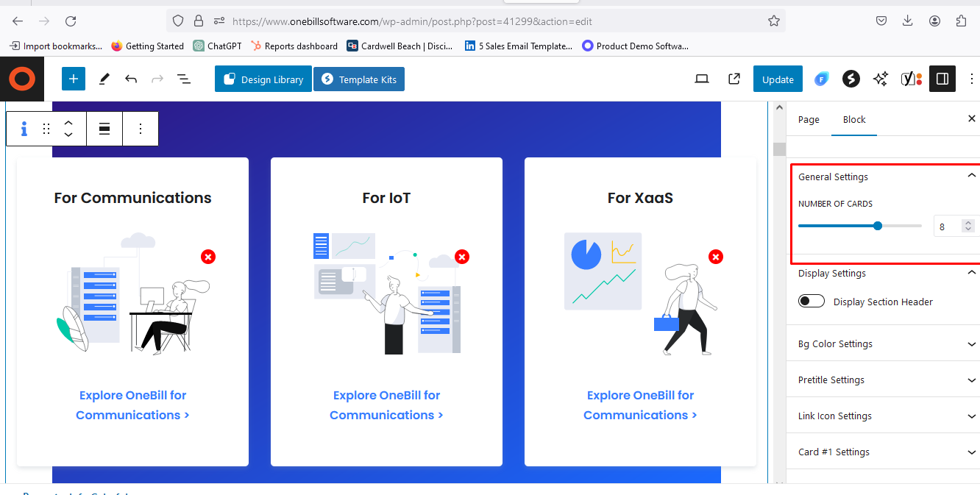Switch to the Block tab
This screenshot has width=980, height=495.
coord(854,119)
